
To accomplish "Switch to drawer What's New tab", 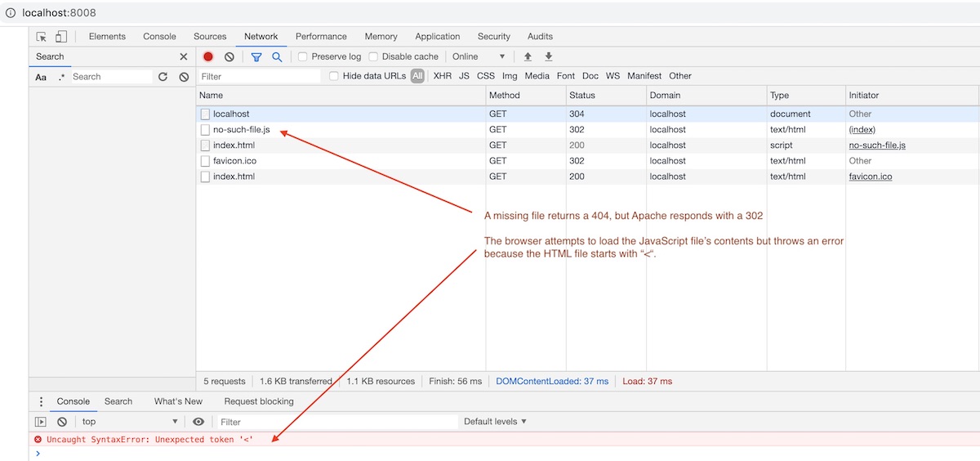I will coord(178,401).
